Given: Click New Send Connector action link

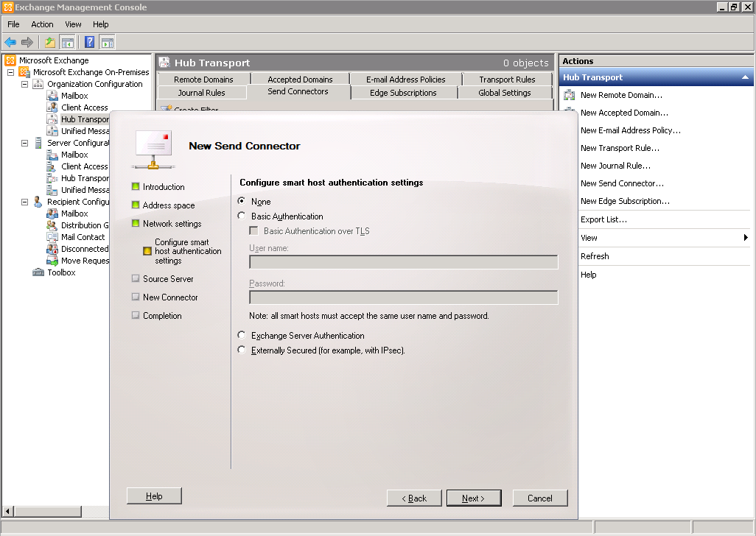Looking at the screenshot, I should point(622,183).
